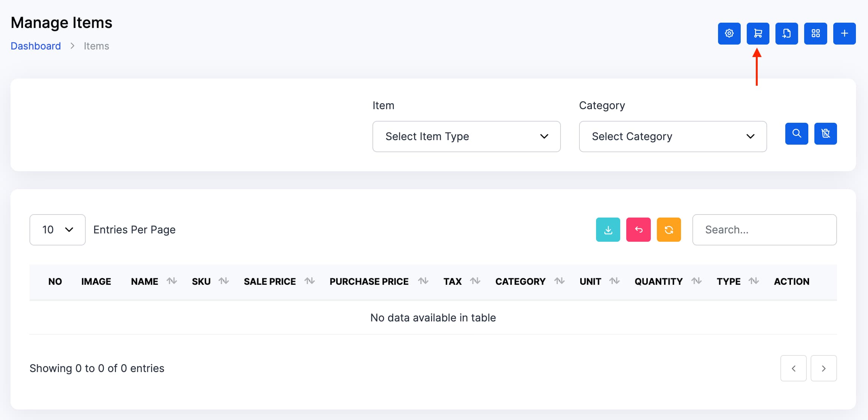Sort table by QUANTITY column
Screen dimensions: 868x420
coord(667,281)
